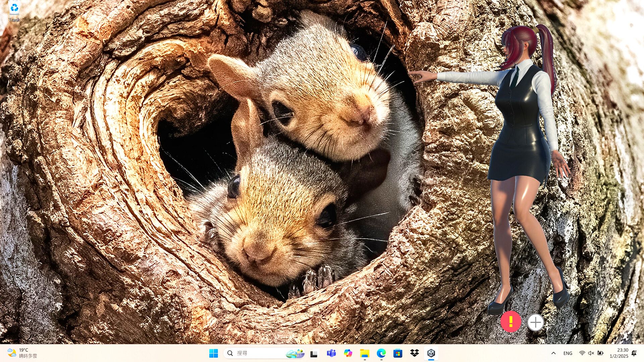Open the Trash icon on desktop
This screenshot has width=644, height=362.
pyautogui.click(x=14, y=10)
